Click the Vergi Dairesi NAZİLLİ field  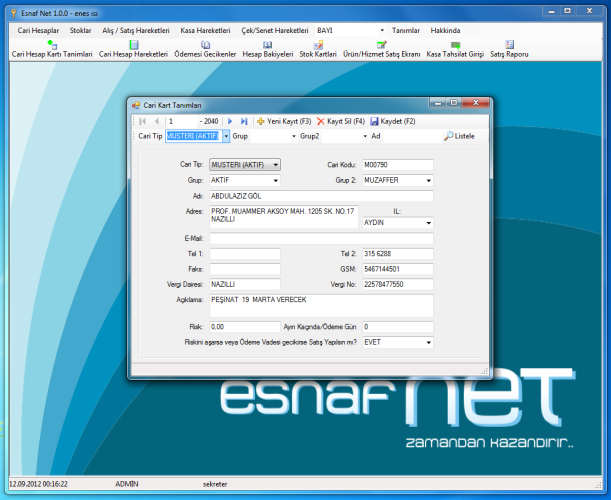(245, 284)
